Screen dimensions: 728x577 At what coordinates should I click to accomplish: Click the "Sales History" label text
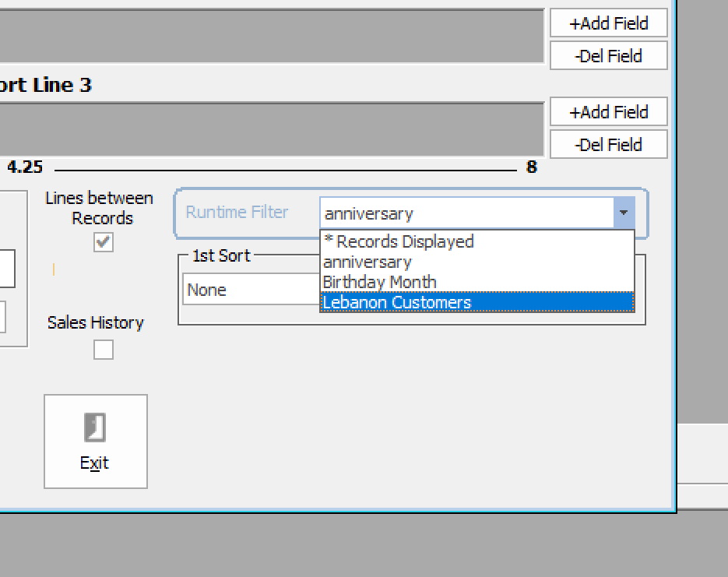coord(95,322)
